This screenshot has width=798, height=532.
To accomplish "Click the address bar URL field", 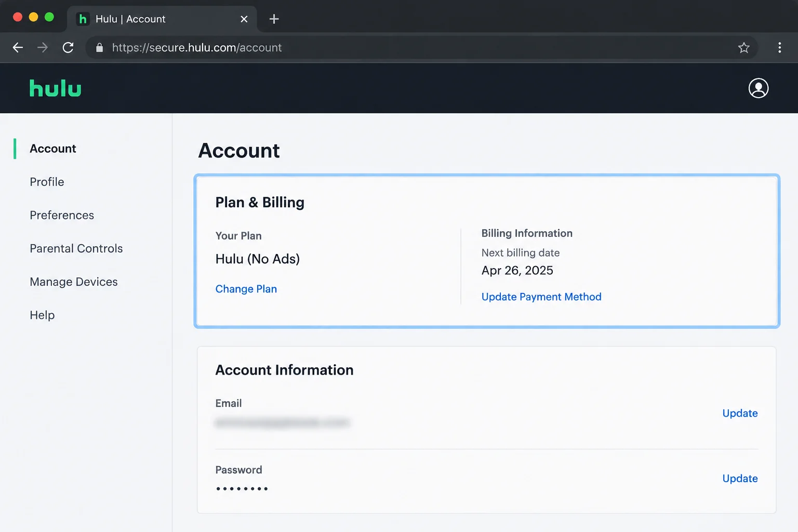I will [x=421, y=48].
